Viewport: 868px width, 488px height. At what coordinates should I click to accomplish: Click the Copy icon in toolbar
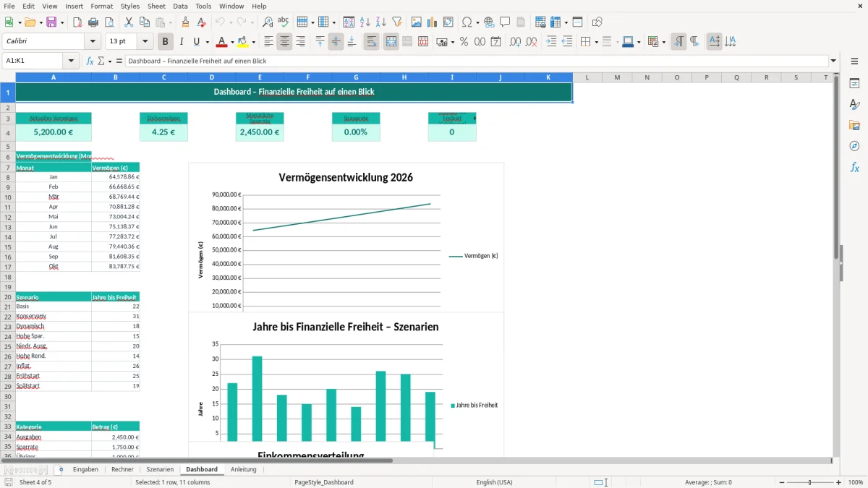[x=145, y=22]
